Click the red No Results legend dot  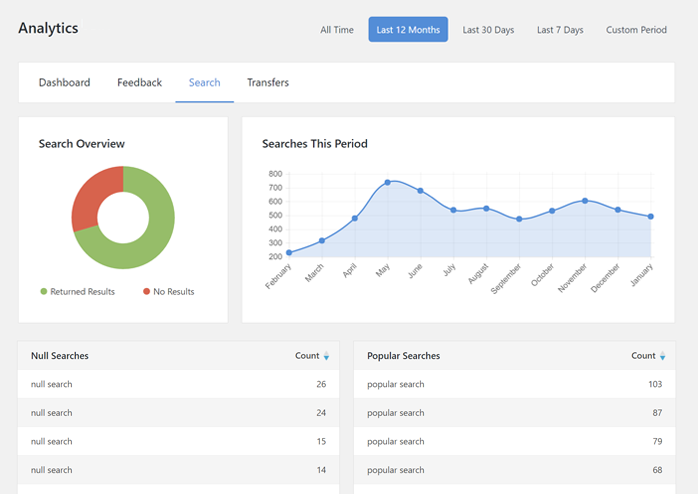(x=146, y=292)
